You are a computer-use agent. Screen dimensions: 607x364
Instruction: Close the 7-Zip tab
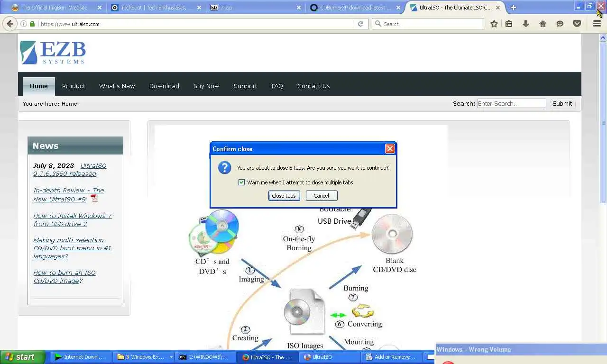(x=299, y=8)
